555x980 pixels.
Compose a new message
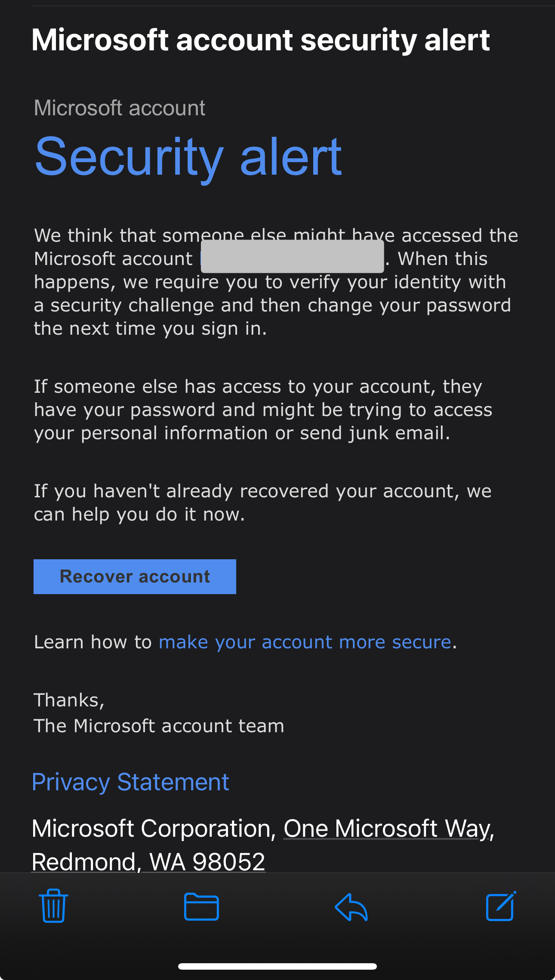tap(500, 906)
